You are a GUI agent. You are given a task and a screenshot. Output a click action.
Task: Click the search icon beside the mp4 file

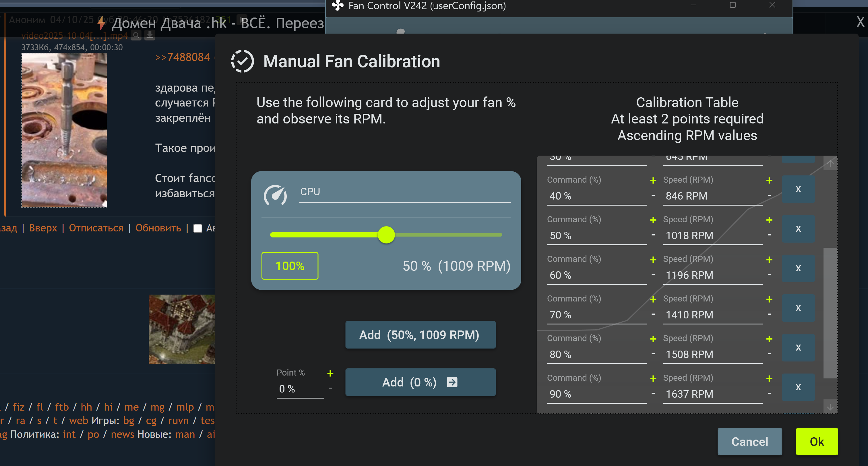[x=136, y=35]
